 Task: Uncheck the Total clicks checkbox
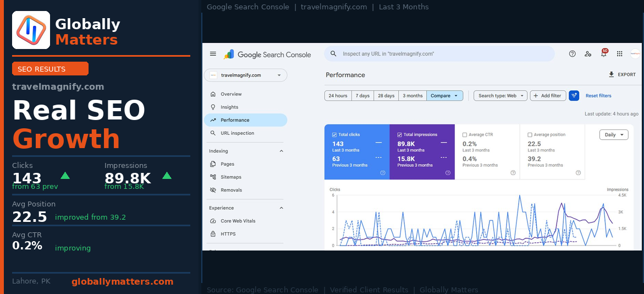pos(334,134)
